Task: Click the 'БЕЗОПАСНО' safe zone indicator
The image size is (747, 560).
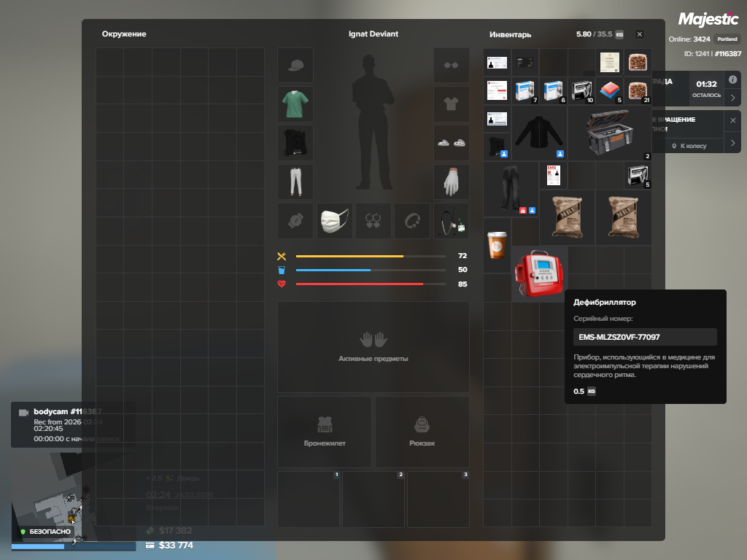Action: [x=46, y=532]
